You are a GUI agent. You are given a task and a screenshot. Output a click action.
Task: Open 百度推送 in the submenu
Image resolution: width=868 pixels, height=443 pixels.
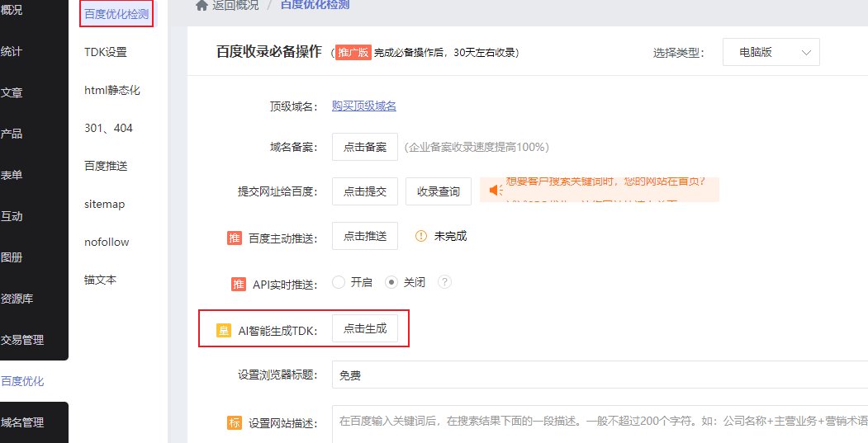pos(106,166)
